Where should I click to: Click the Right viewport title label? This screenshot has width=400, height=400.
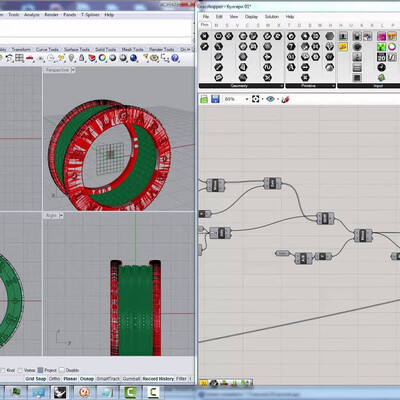tap(51, 216)
